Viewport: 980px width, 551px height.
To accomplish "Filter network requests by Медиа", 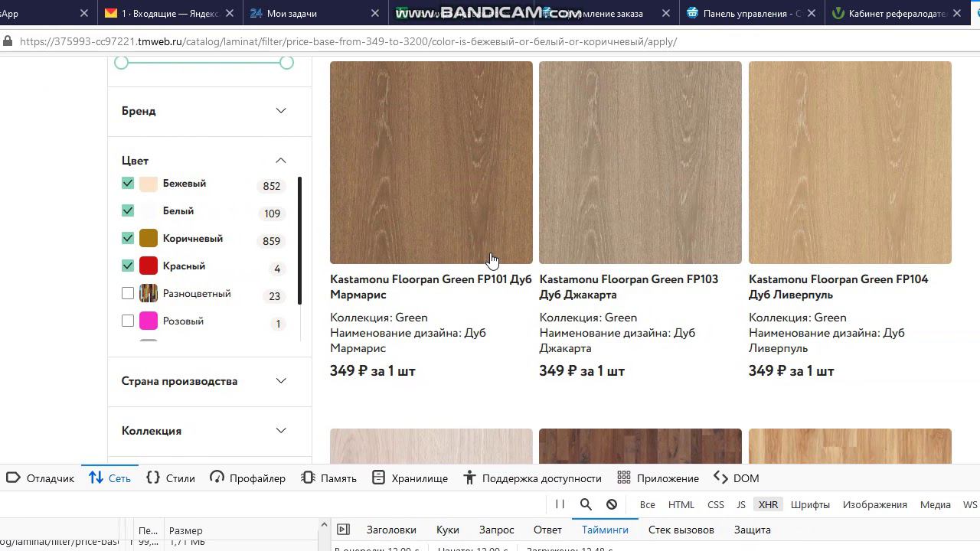I will pos(936,505).
